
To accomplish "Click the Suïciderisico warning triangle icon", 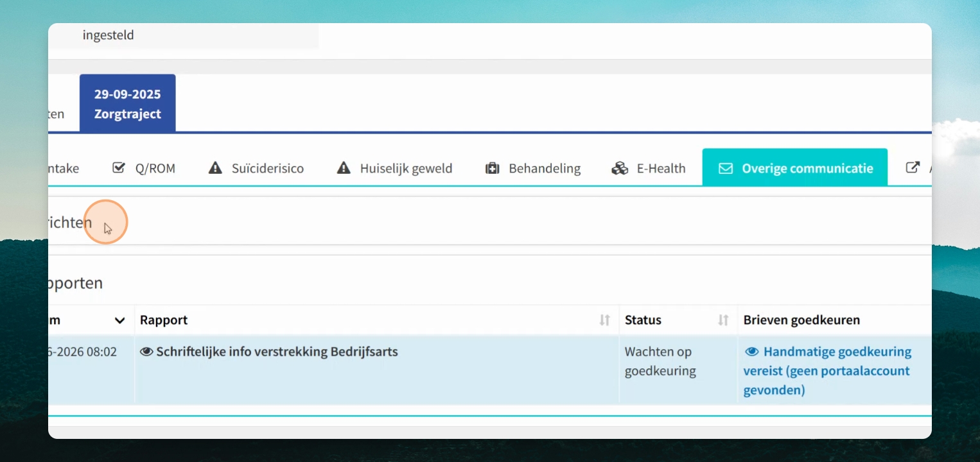I will click(x=215, y=168).
